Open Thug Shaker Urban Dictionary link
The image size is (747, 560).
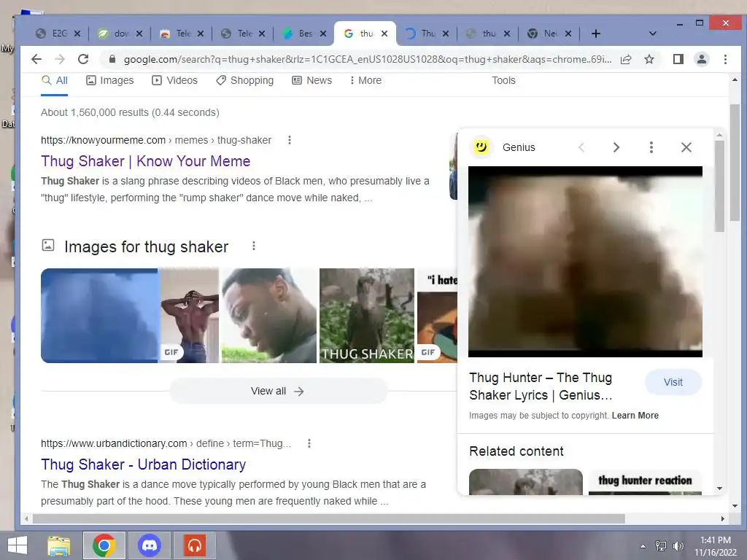tap(144, 464)
